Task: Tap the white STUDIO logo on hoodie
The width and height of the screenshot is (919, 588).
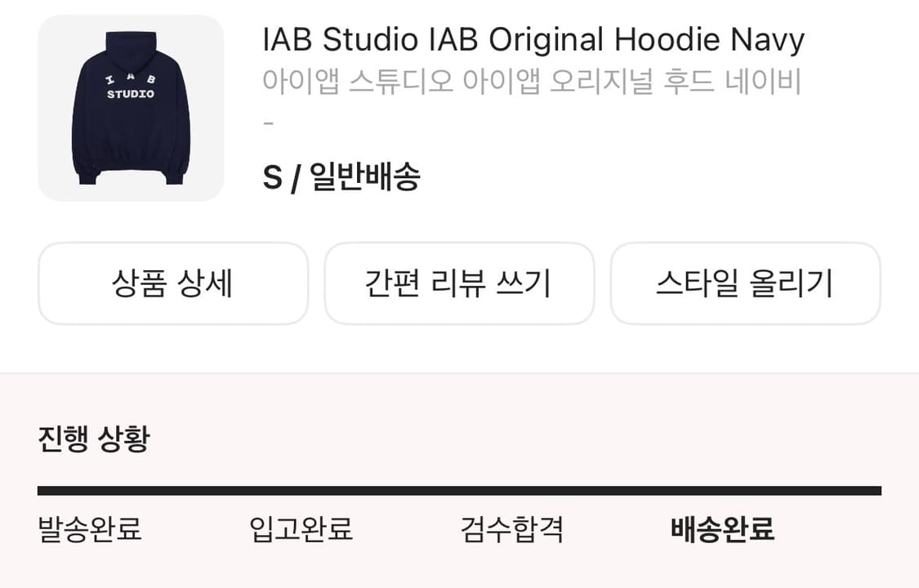Action: (131, 94)
